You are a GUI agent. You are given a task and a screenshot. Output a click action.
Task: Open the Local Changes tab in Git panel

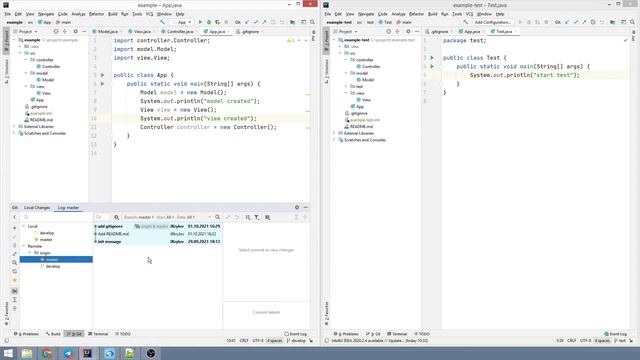tap(37, 208)
